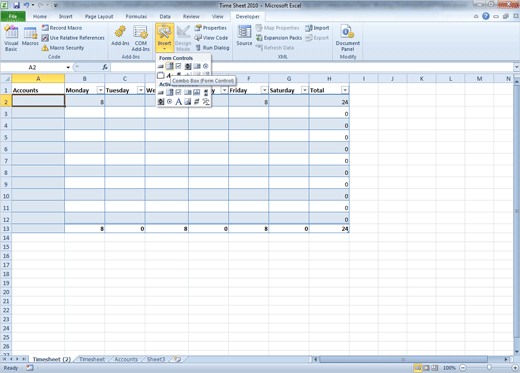Click the macro recording status bar button

click(30, 368)
